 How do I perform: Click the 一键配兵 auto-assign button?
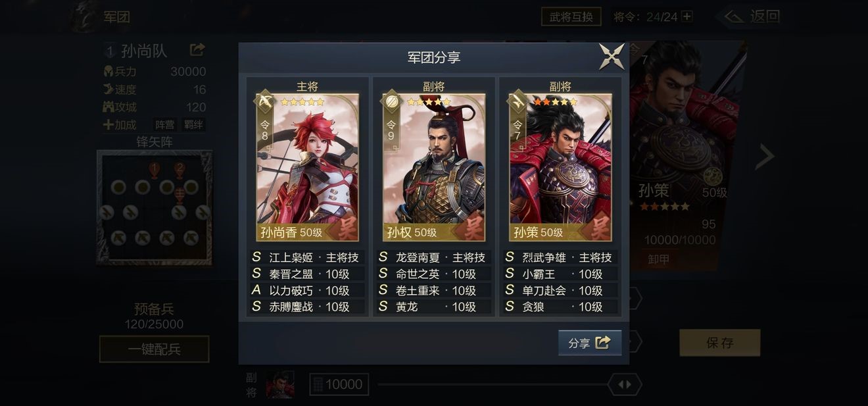(155, 349)
